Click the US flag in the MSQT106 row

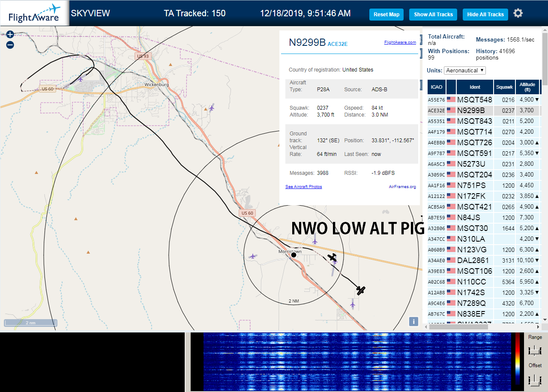[x=451, y=271]
